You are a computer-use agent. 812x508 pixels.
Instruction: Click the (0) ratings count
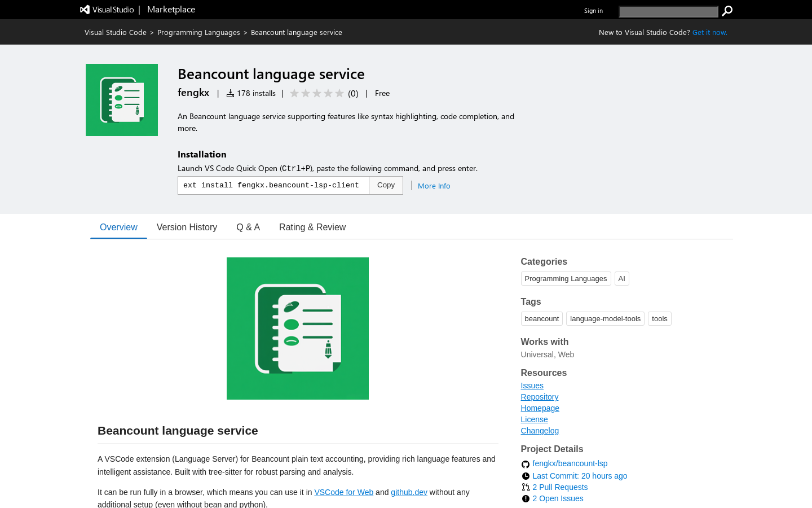coord(353,94)
